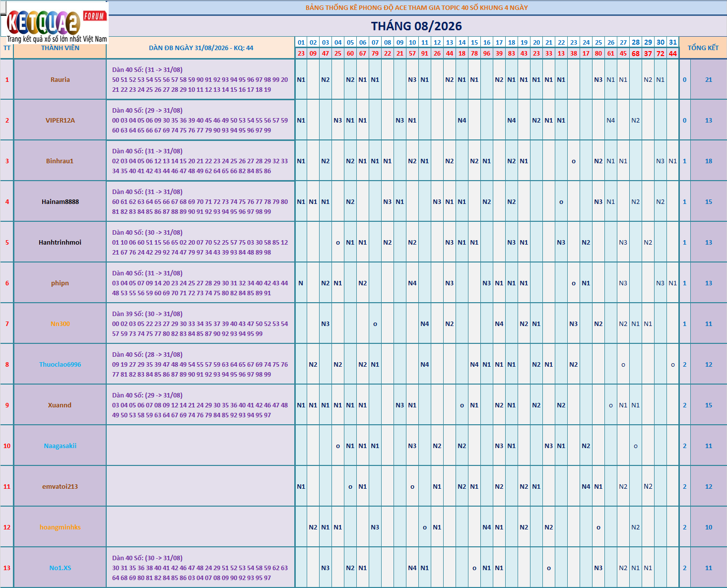Viewport: 727px width, 588px height.
Task: Select member name 'Xuannd'
Action: pyautogui.click(x=60, y=405)
